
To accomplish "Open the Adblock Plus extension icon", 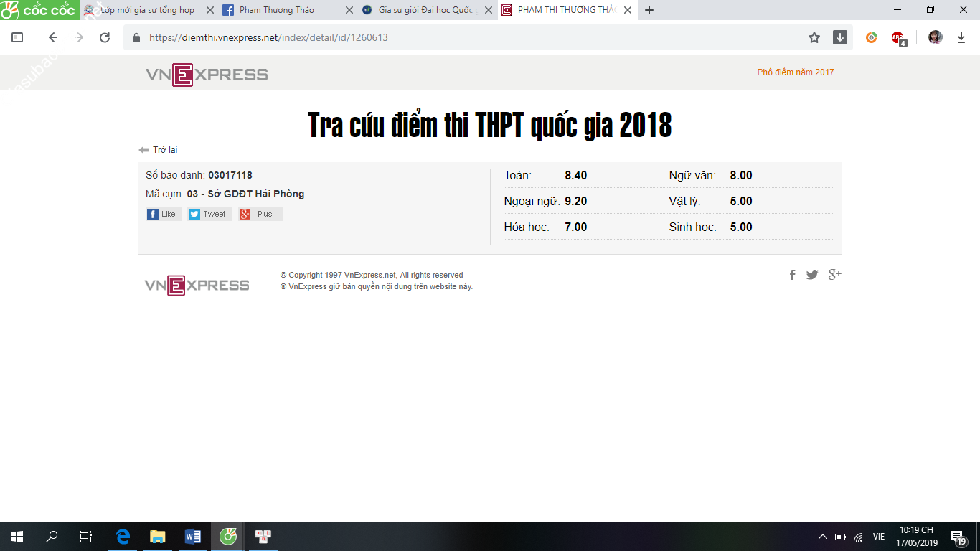I will point(898,37).
